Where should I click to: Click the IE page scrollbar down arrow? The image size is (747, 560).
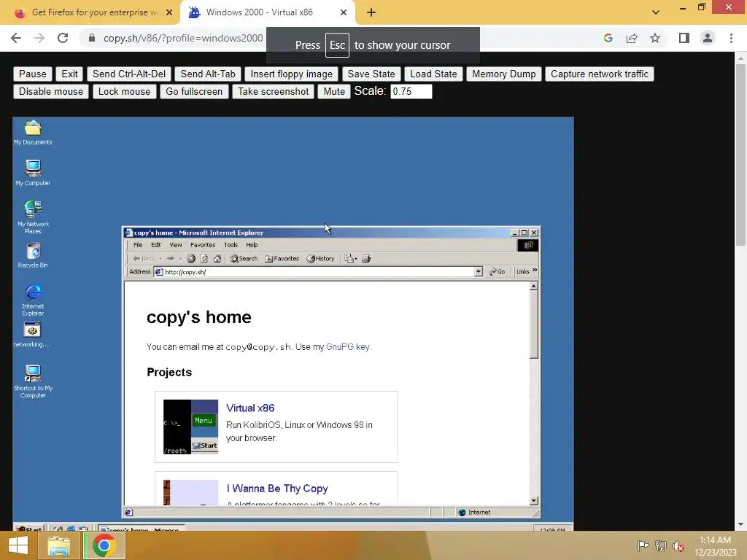pyautogui.click(x=534, y=500)
